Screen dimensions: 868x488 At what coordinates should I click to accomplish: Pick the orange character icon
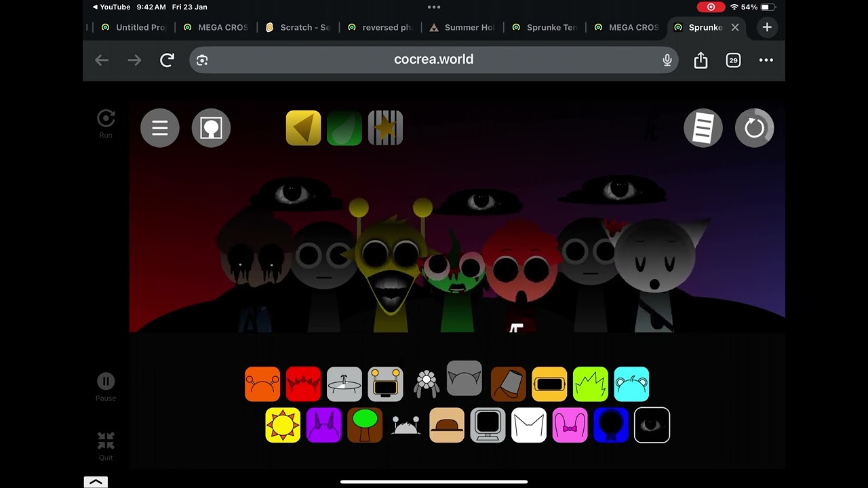tap(262, 384)
